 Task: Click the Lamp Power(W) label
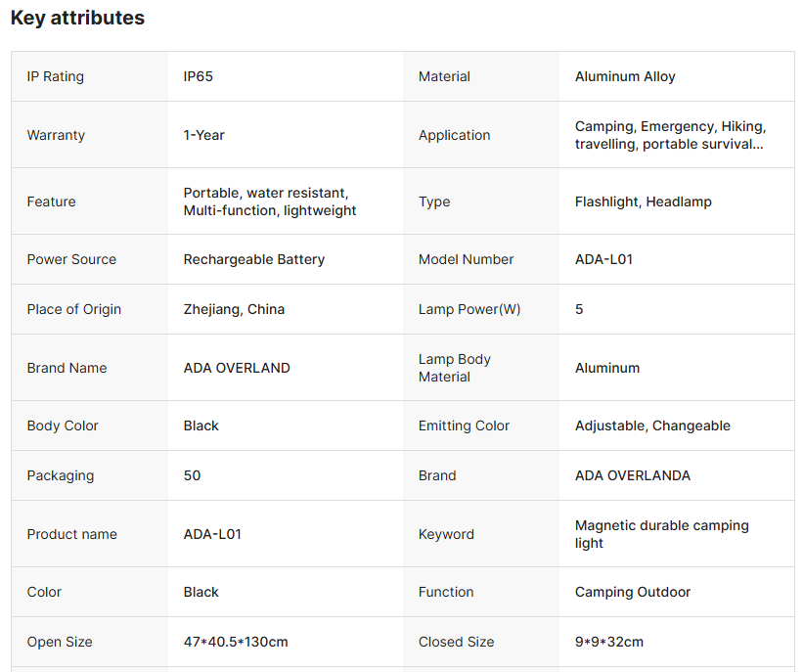(x=469, y=309)
